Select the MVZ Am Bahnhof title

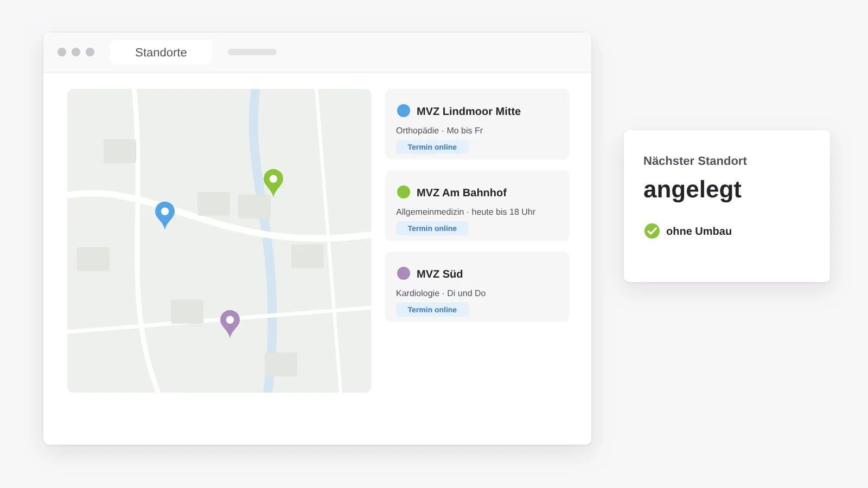pos(462,192)
